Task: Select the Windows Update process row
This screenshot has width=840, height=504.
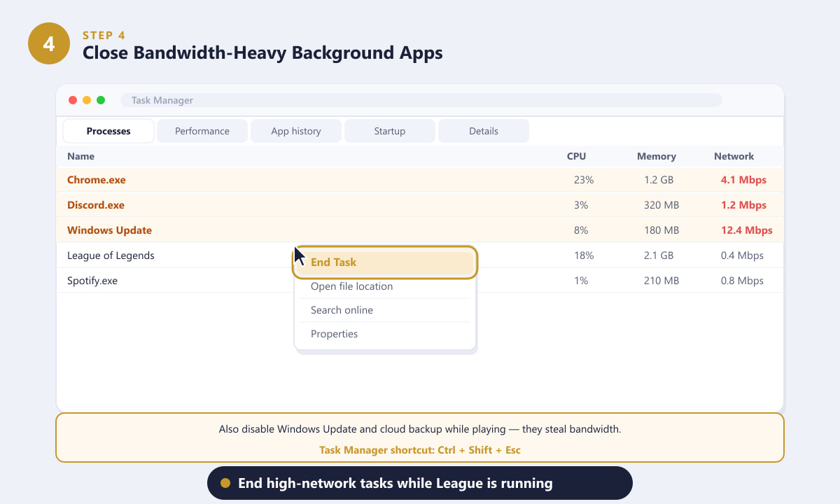Action: [x=420, y=230]
